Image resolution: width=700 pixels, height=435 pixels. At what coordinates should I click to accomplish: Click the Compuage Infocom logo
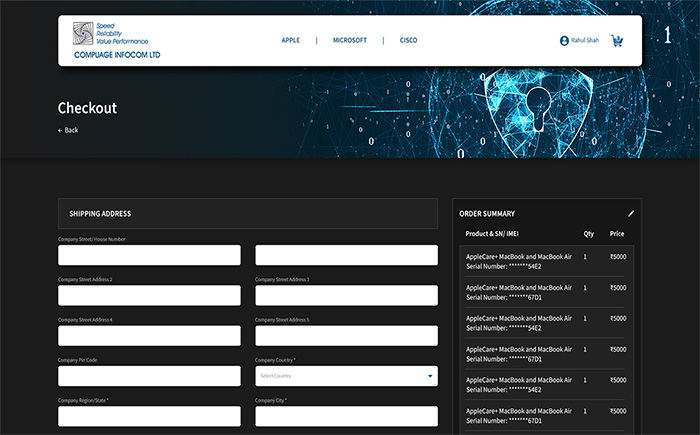[x=116, y=40]
